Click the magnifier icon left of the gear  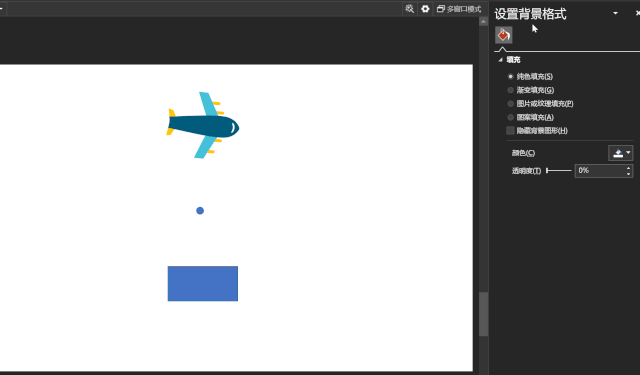click(409, 9)
